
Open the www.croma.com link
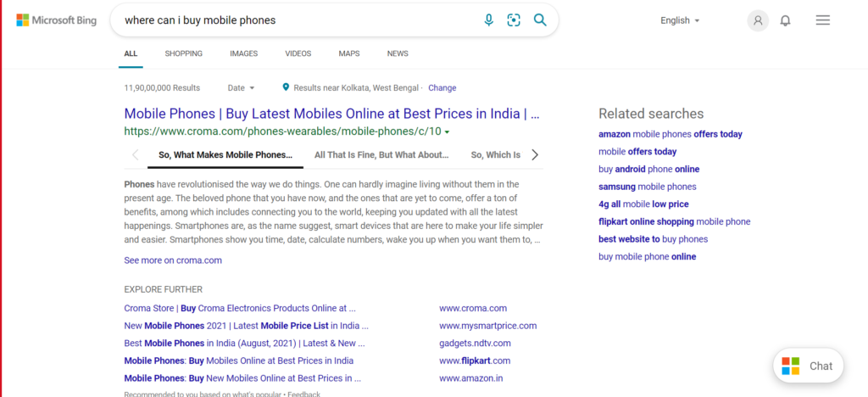[473, 308]
